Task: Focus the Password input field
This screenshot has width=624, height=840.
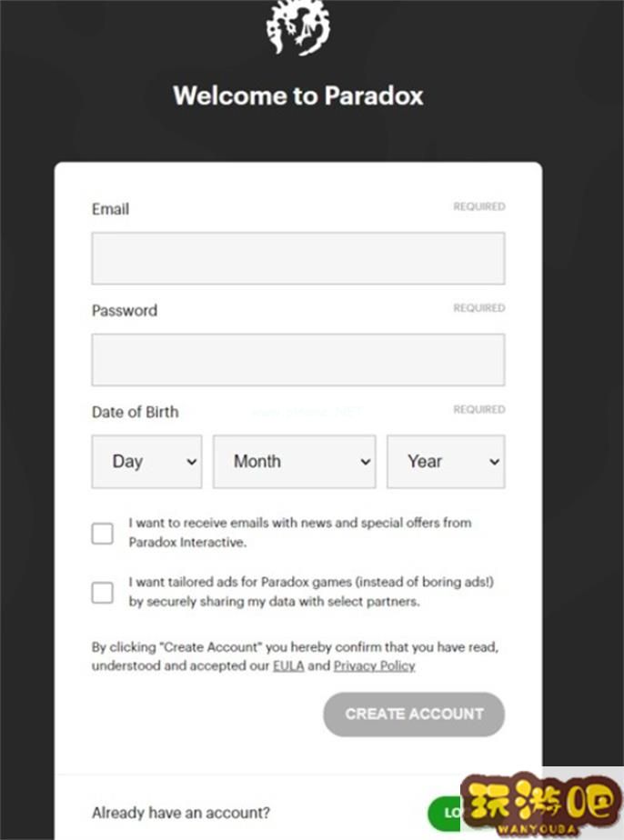Action: [298, 359]
